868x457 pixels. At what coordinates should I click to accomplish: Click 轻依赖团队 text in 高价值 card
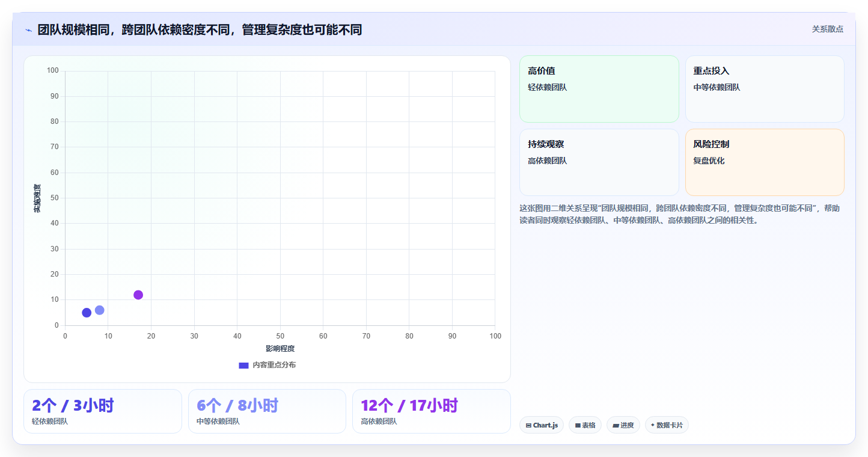click(547, 87)
